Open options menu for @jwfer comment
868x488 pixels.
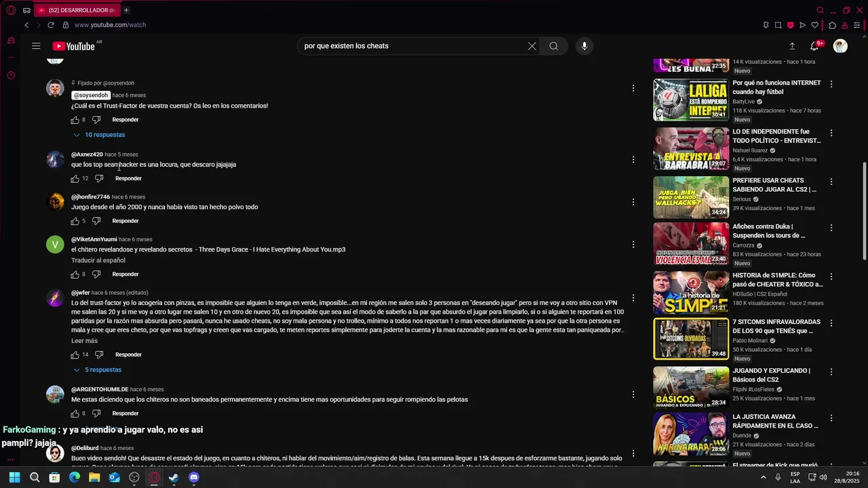[633, 298]
